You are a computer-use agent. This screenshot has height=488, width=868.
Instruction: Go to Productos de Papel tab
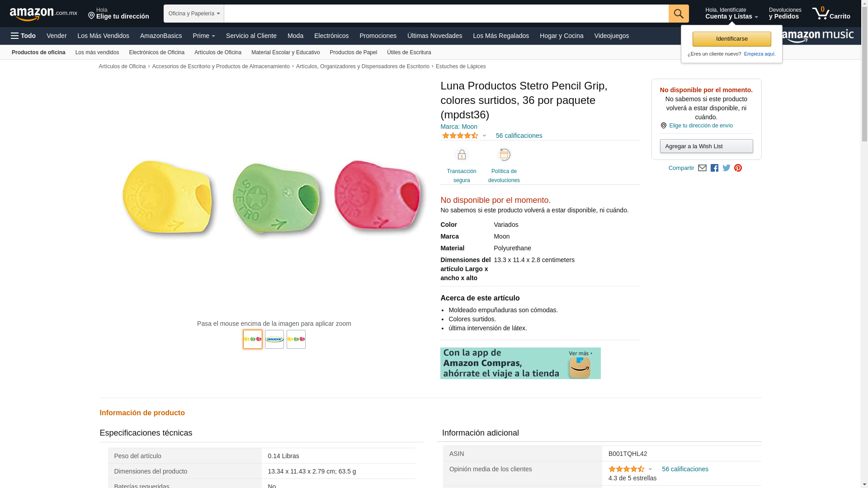click(x=353, y=52)
